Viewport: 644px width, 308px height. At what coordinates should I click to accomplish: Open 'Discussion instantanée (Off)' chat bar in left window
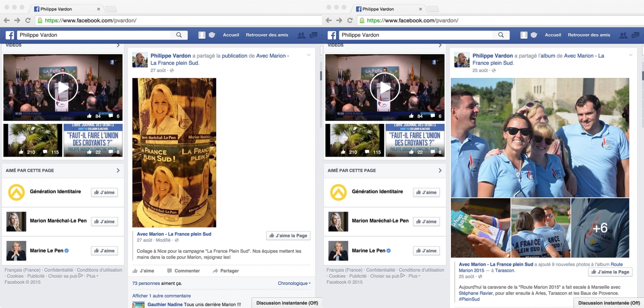(287, 303)
